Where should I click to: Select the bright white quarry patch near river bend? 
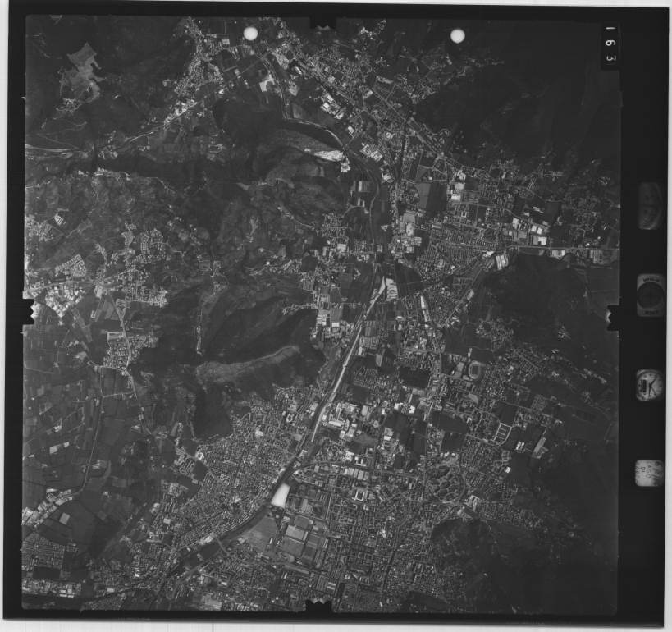pyautogui.click(x=331, y=154)
